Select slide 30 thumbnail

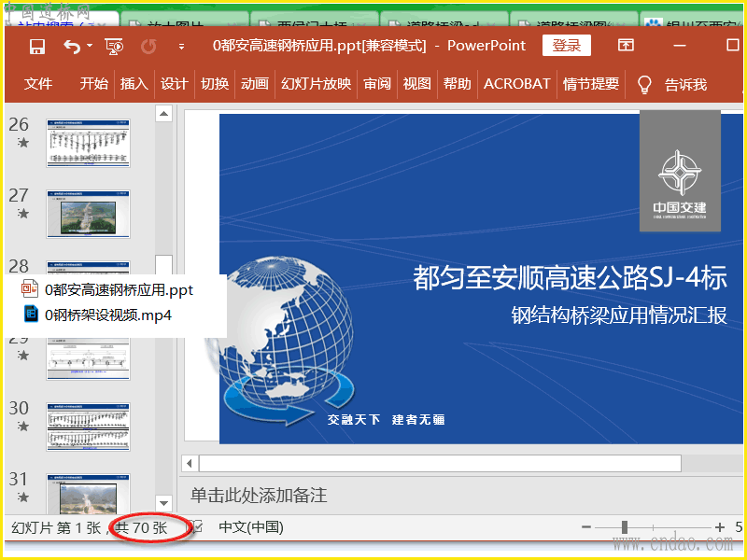pyautogui.click(x=88, y=427)
